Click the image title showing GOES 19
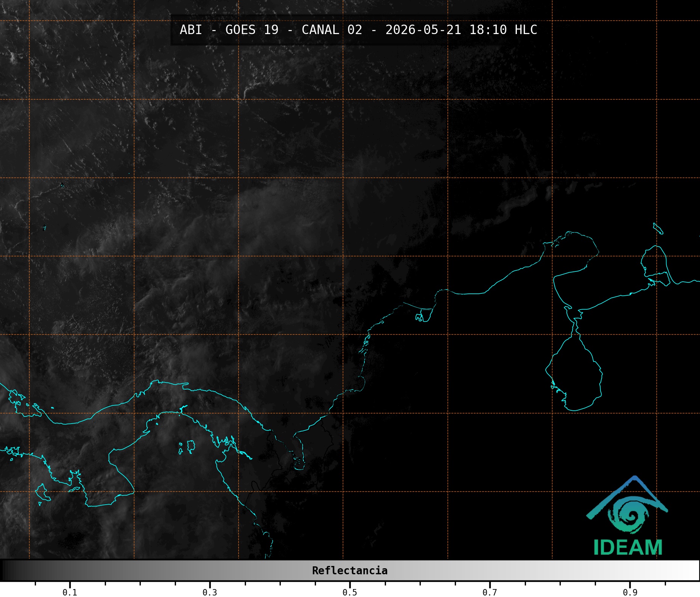Viewport: 700px width, 597px height. [358, 30]
